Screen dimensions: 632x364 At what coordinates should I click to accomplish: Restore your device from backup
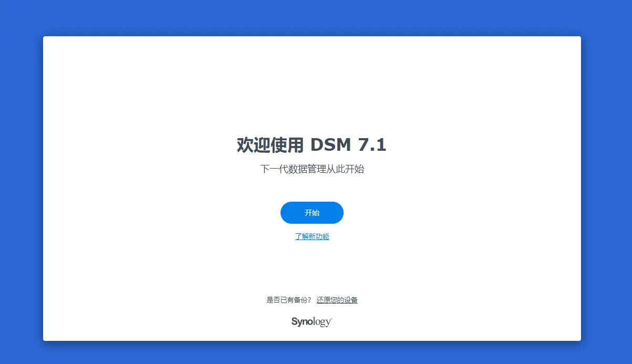point(337,300)
